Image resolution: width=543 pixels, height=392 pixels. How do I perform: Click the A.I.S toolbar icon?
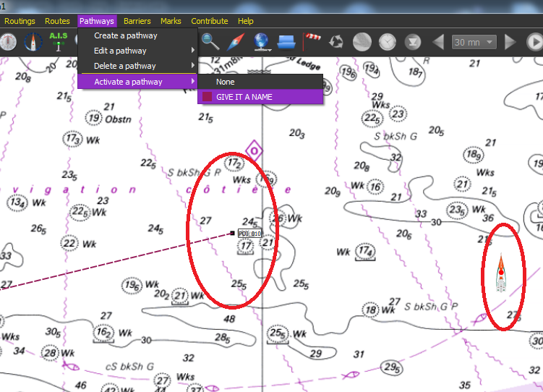click(58, 41)
